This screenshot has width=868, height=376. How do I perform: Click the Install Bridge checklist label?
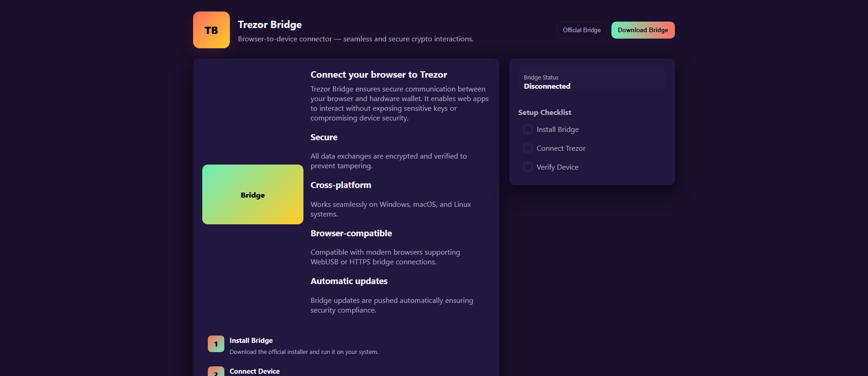(558, 129)
